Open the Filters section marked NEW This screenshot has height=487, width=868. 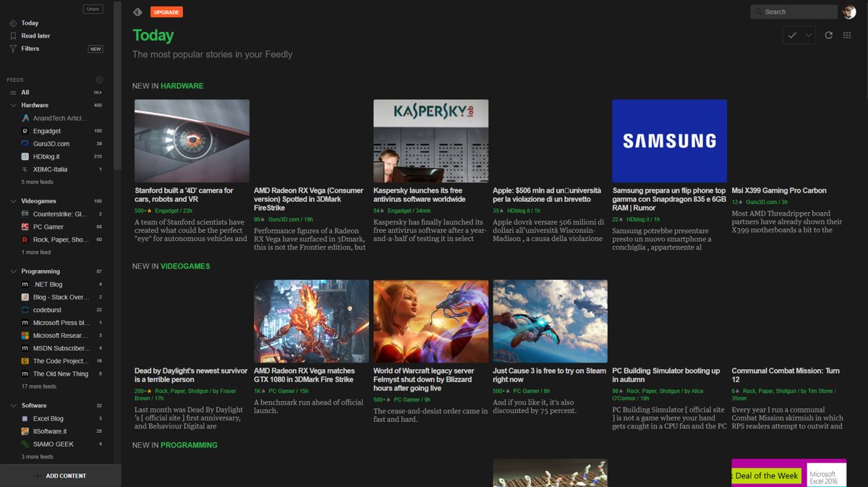tap(33, 48)
